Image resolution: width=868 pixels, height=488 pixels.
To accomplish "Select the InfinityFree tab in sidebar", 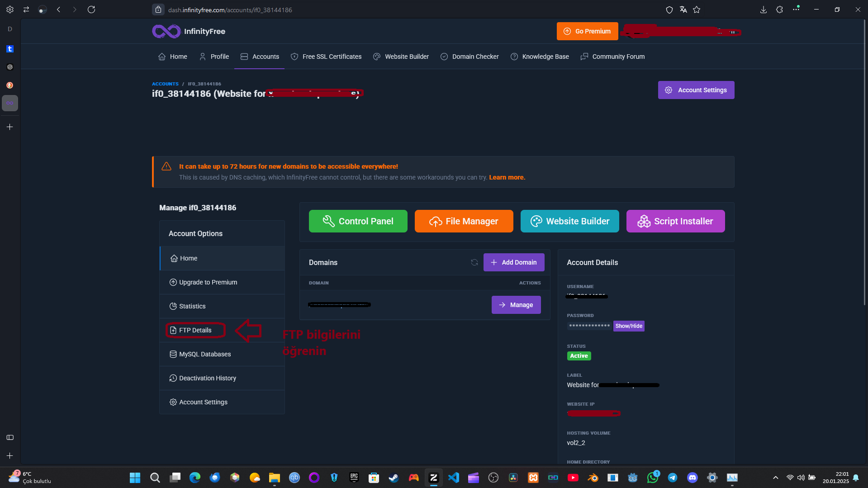I will (x=10, y=103).
